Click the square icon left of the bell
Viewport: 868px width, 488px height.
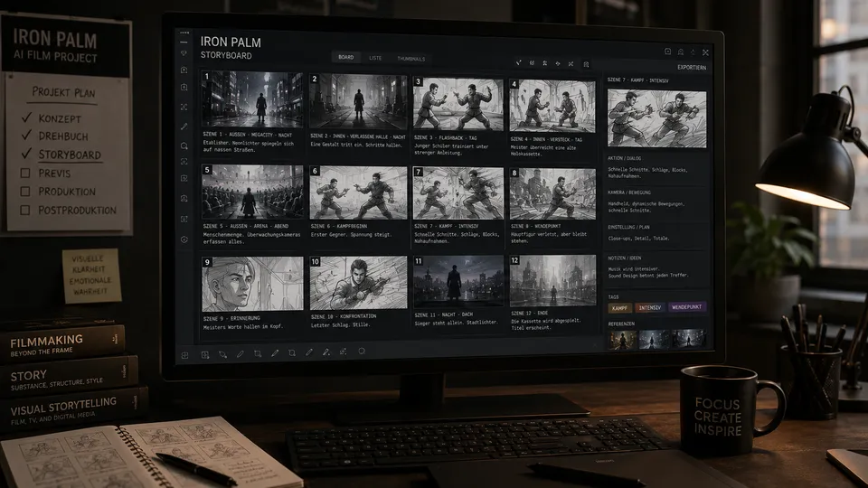[x=667, y=52]
